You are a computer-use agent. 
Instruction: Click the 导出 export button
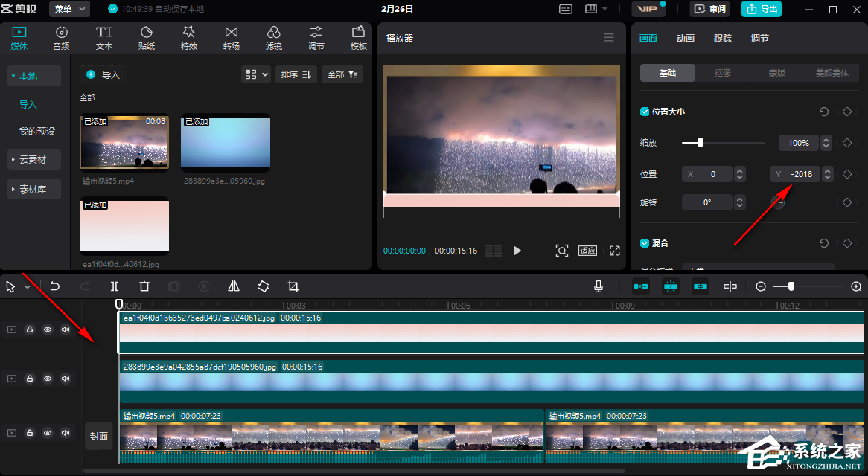pyautogui.click(x=761, y=9)
